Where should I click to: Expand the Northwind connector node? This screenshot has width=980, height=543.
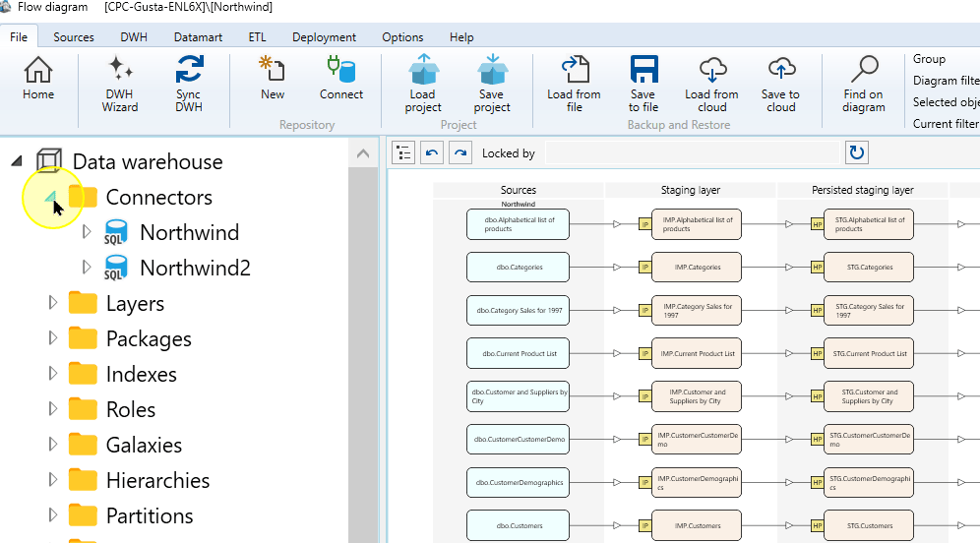[87, 232]
